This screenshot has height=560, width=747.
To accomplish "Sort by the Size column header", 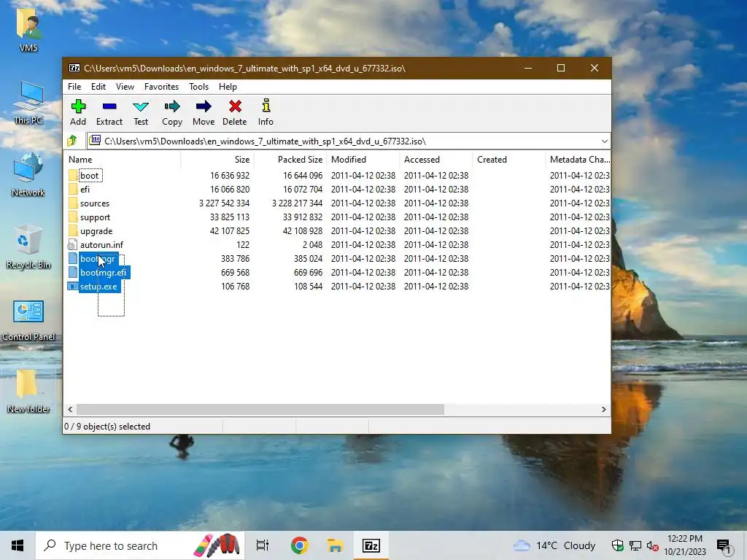I will pos(217,160).
